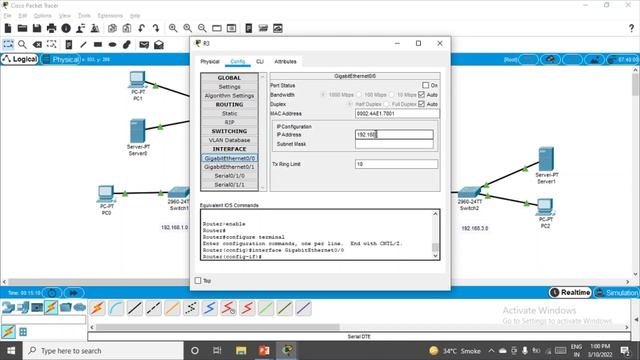Toggle Bandwidth Auto checkbox
Screen dimensions: 640x360
pyautogui.click(x=422, y=94)
